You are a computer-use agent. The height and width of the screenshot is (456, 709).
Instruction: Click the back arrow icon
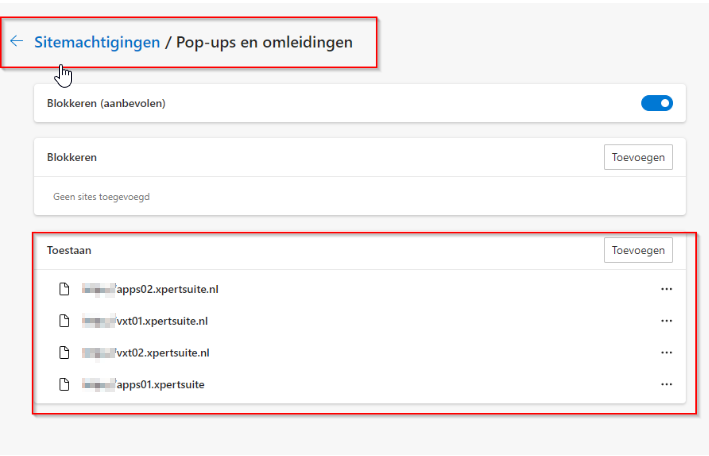[16, 42]
